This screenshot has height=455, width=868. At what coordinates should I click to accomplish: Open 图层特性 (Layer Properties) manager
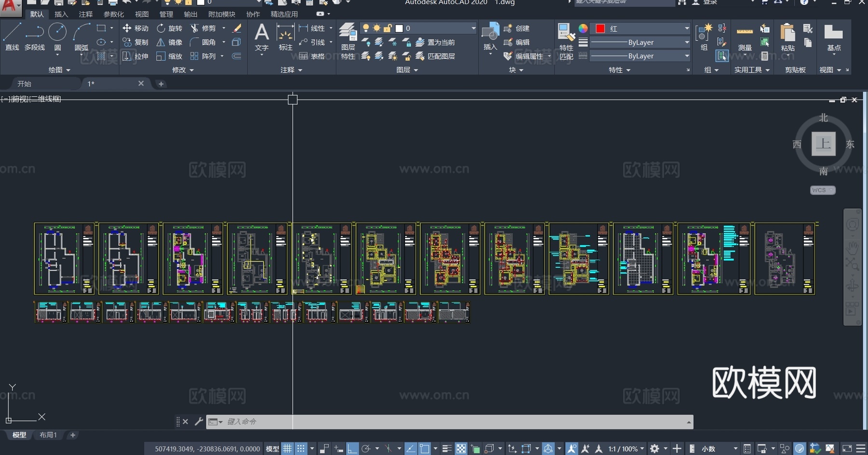[348, 41]
